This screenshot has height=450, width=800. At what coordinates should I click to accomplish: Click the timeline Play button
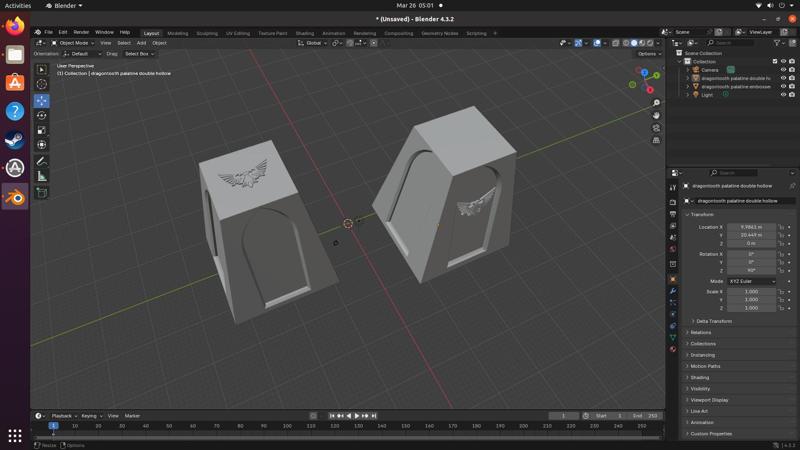coord(357,416)
